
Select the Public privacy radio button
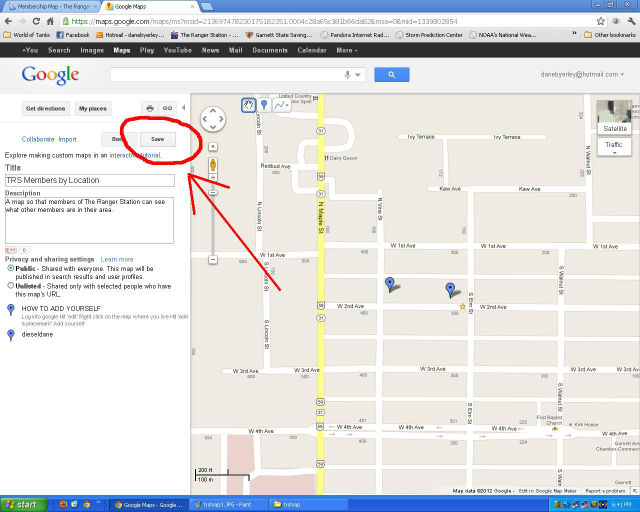(x=11, y=268)
